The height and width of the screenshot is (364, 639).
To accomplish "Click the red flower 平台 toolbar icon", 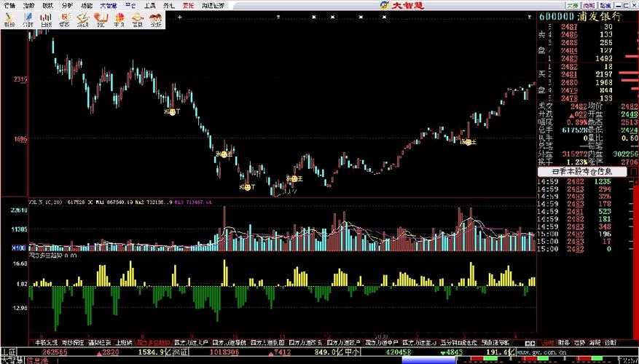I will tap(119, 19).
